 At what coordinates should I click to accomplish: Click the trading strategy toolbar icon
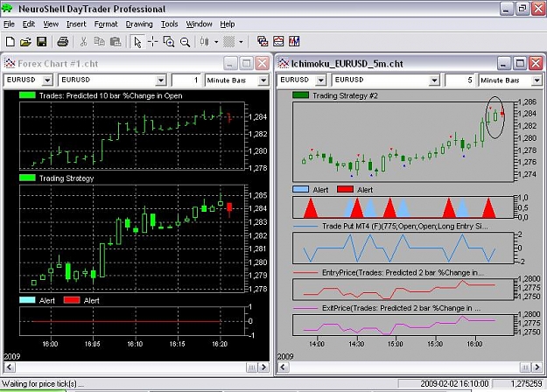(294, 41)
